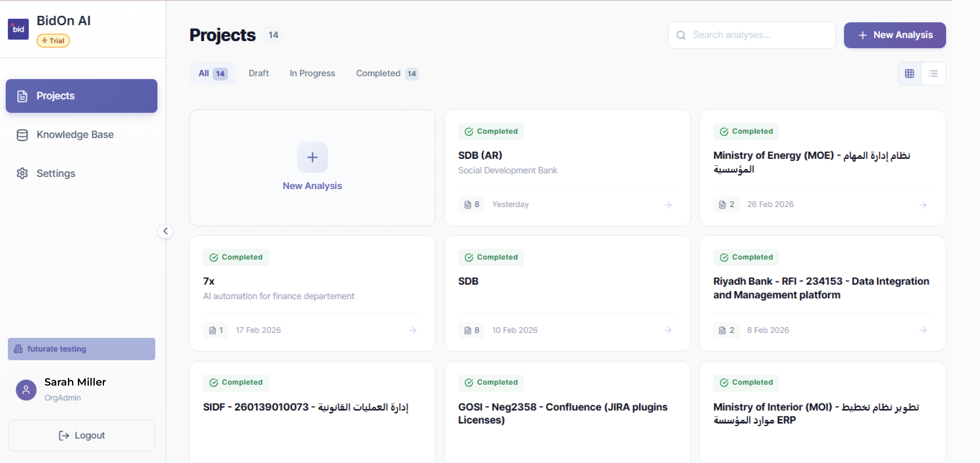Click the Trial plan badge
This screenshot has height=463, width=980.
(53, 41)
